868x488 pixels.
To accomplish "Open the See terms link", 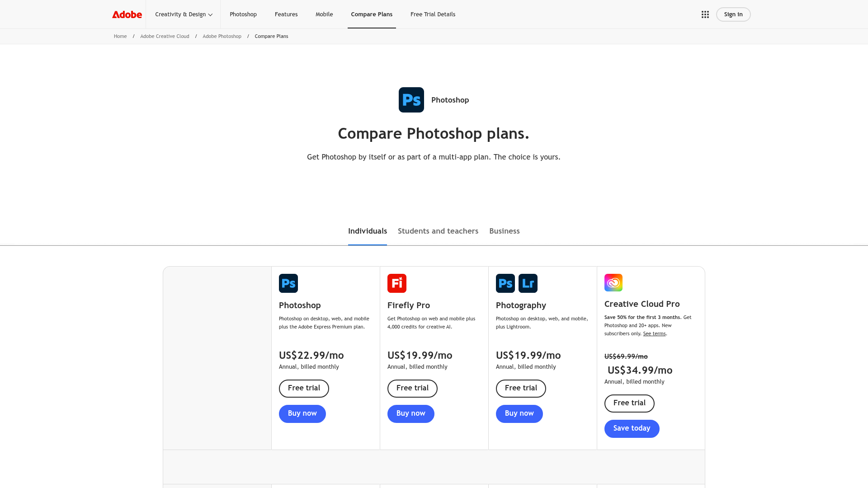I will (x=654, y=334).
